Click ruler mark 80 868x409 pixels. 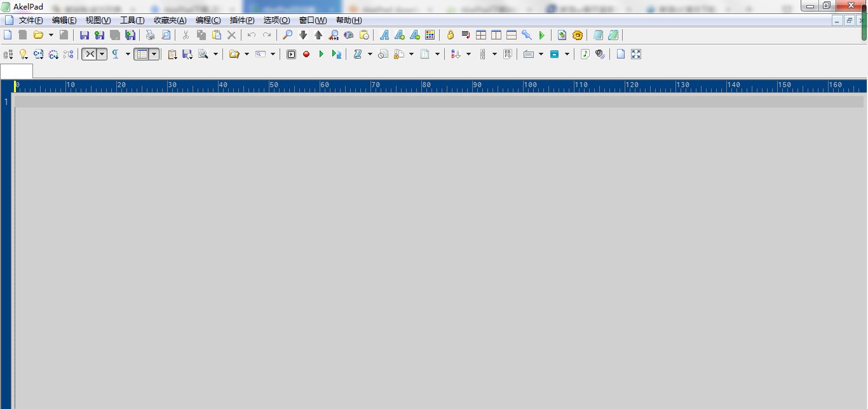426,85
